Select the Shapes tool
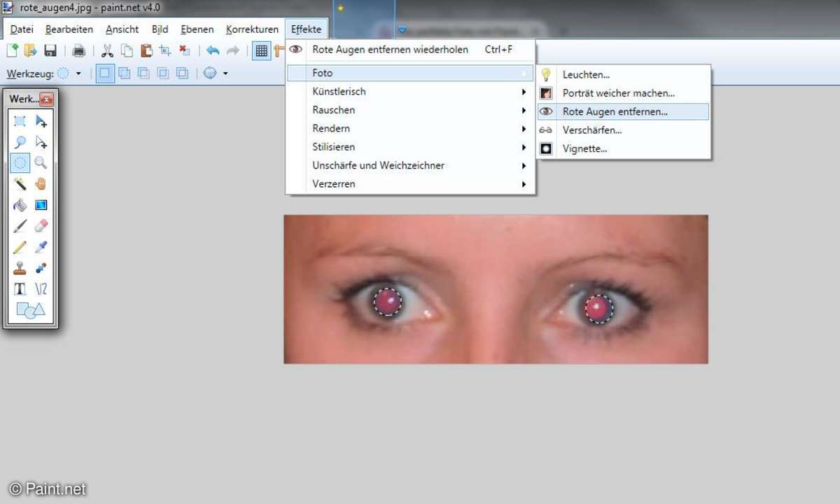This screenshot has width=840, height=504. (30, 310)
